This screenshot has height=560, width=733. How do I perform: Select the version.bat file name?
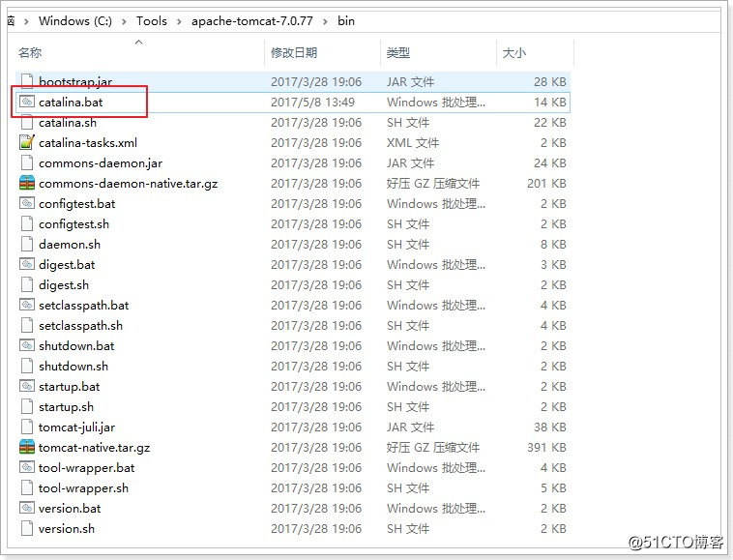(70, 508)
